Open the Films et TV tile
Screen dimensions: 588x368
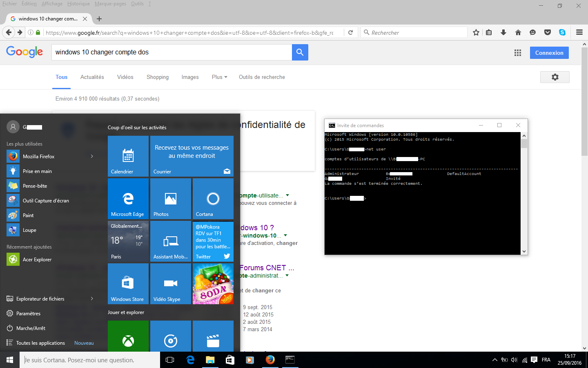[213, 336]
